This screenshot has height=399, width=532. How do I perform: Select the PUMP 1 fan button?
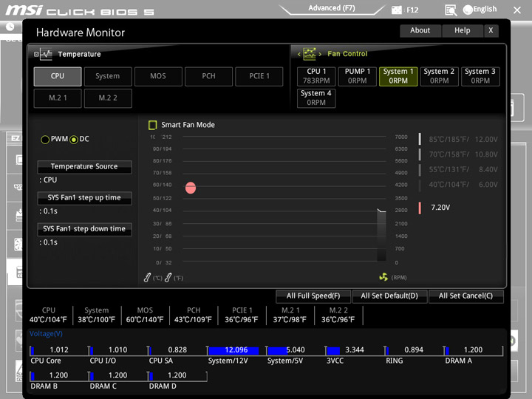358,76
